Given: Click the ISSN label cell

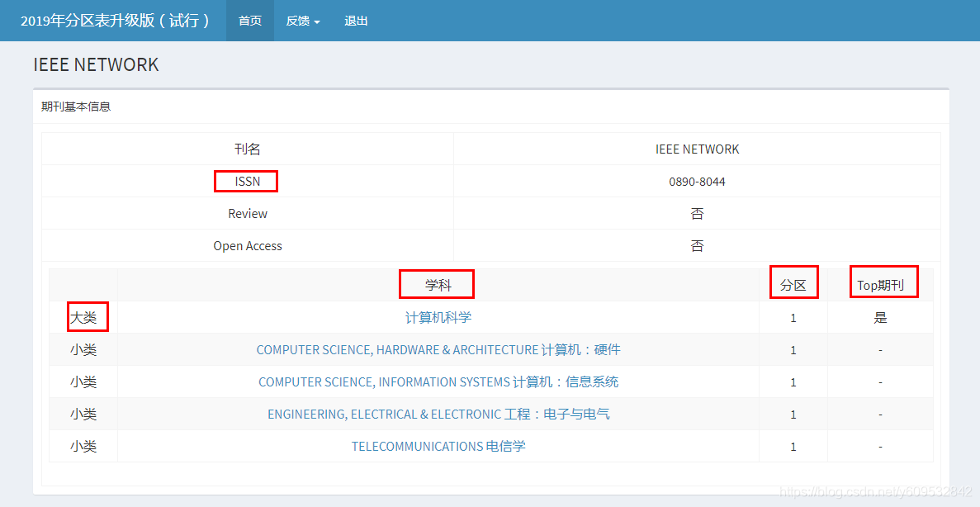Looking at the screenshot, I should 248,182.
